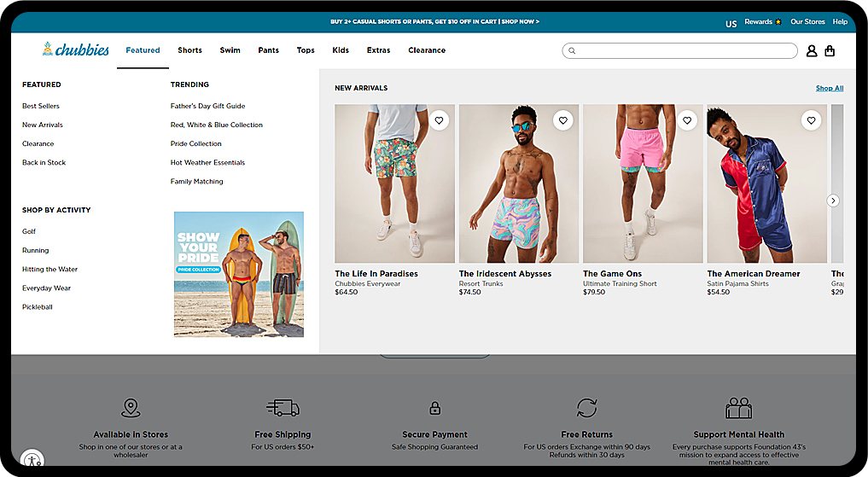Click the Available In Stores pin icon
This screenshot has width=868, height=477.
coord(131,408)
